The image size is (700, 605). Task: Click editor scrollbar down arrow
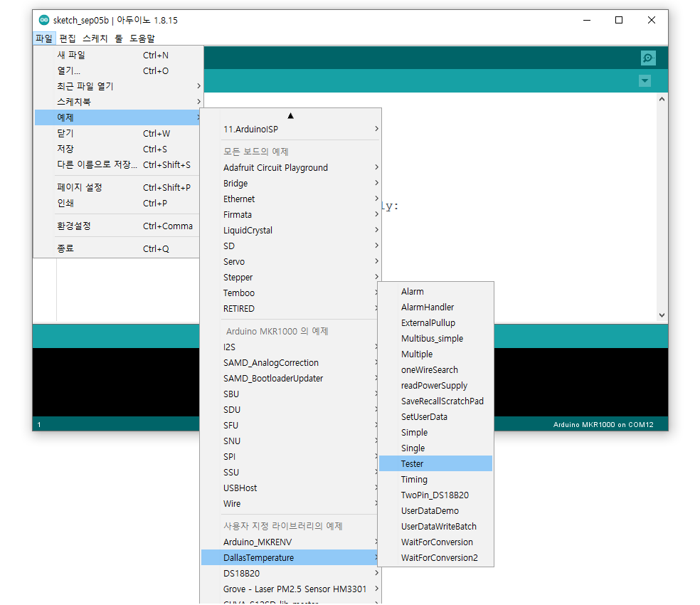click(x=662, y=315)
